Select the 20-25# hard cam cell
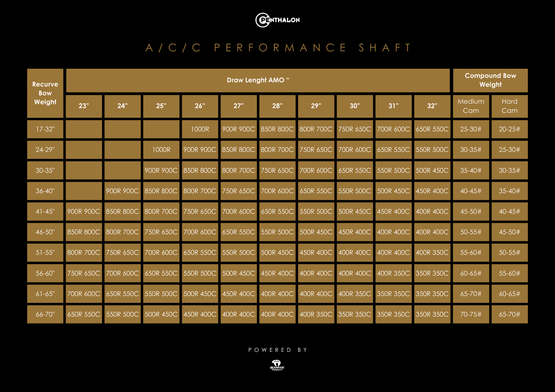Screen dimensions: 555x392 [509, 129]
